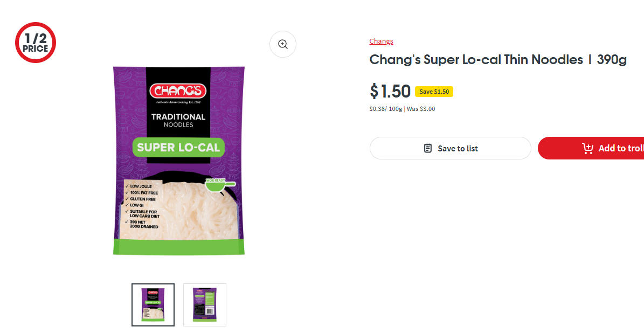Image resolution: width=644 pixels, height=334 pixels.
Task: Click the feature checklist on the packet
Action: point(144,207)
